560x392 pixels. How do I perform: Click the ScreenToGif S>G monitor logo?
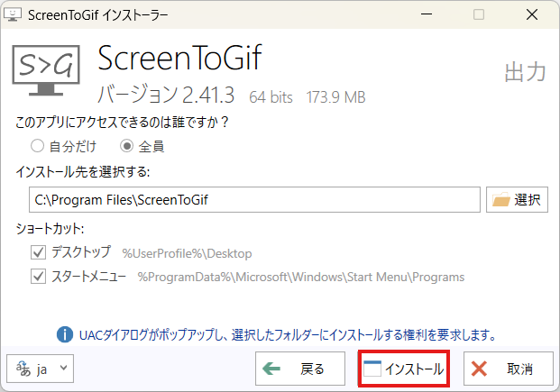point(46,70)
